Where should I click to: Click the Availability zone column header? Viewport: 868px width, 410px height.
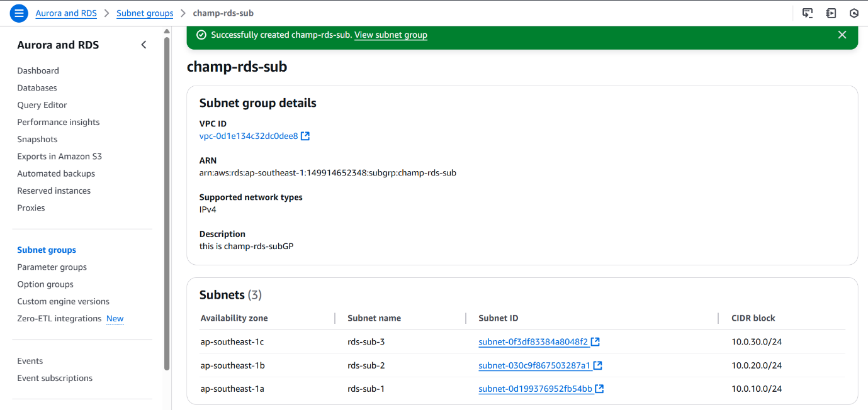click(x=234, y=318)
